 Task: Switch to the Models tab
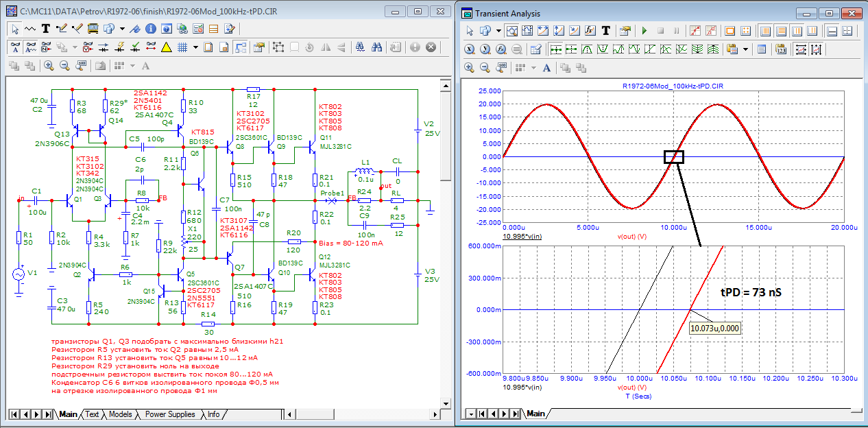[121, 414]
